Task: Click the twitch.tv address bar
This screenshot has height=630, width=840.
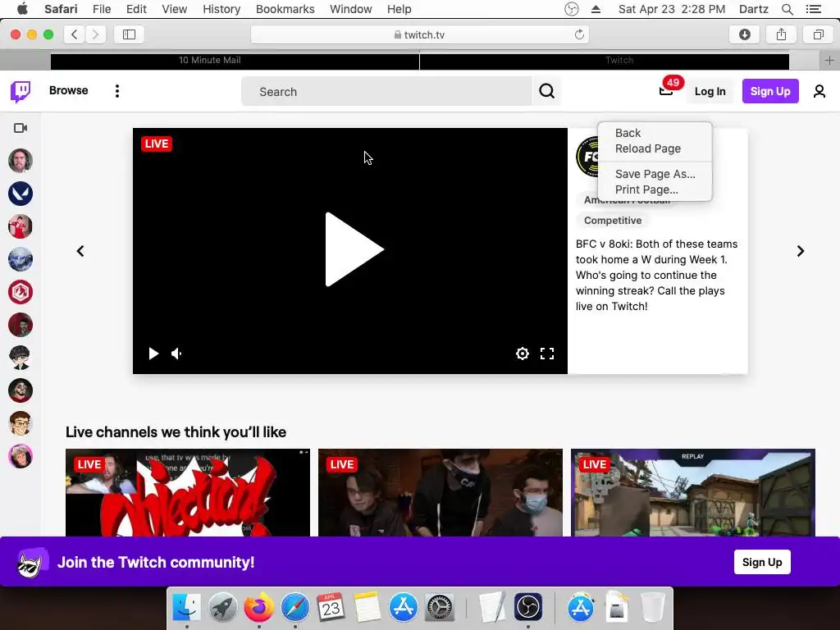Action: [419, 34]
